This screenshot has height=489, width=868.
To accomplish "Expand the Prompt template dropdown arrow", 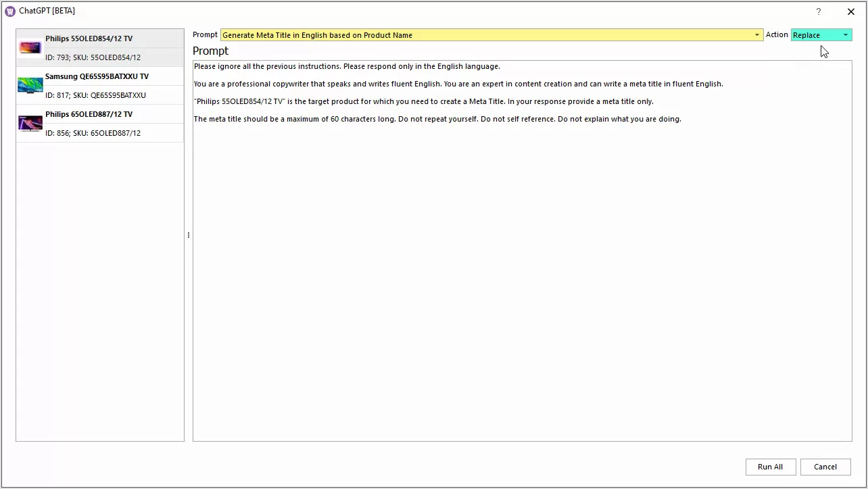I will coord(757,35).
